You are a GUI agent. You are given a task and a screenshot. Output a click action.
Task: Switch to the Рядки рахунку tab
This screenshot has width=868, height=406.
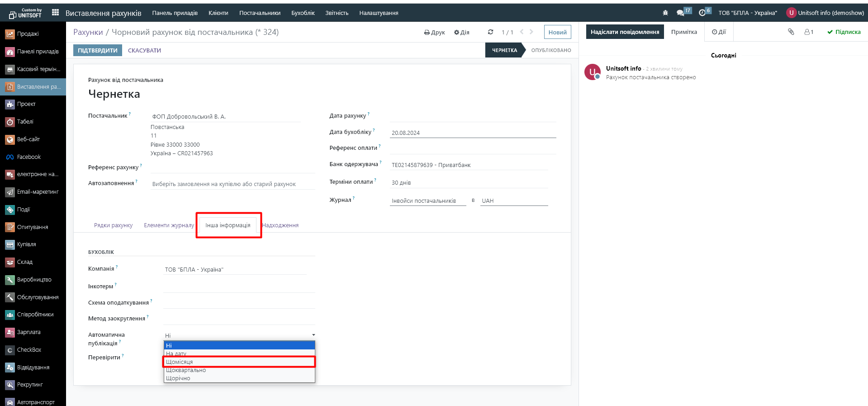[x=113, y=225]
